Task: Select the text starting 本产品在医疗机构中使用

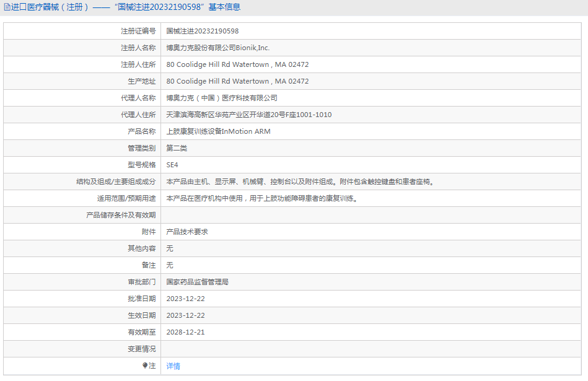Action: point(261,198)
